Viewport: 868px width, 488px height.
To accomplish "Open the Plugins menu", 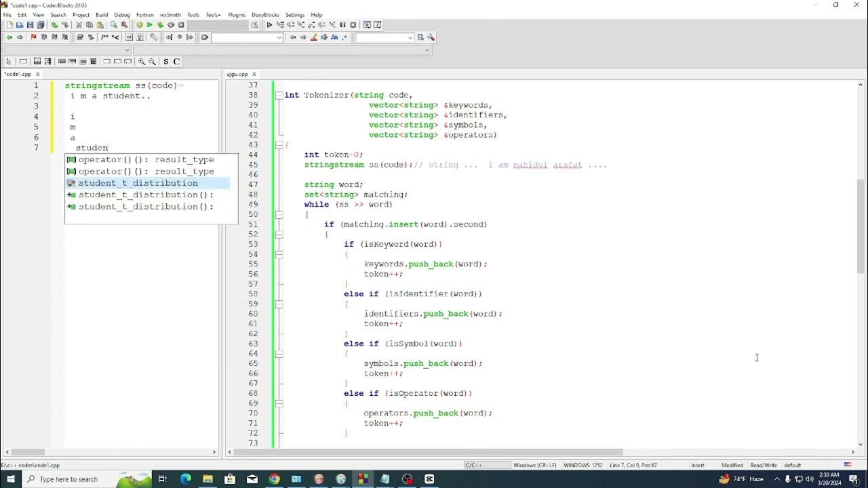I will (237, 14).
